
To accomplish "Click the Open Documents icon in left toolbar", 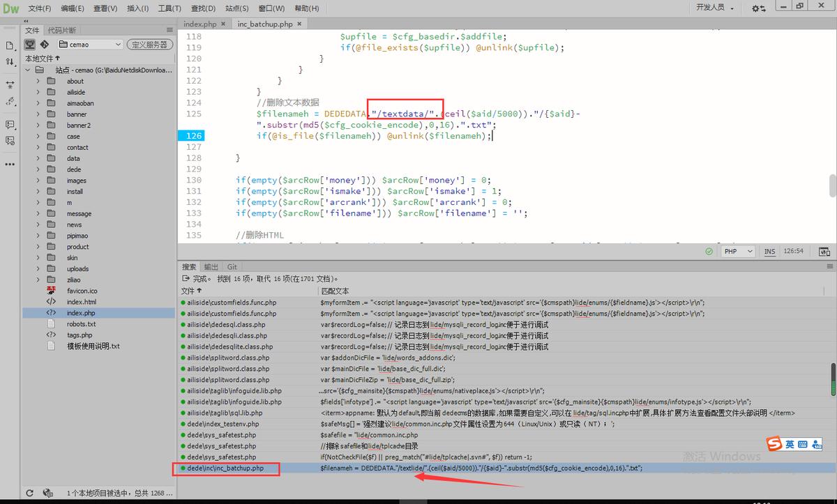I will pos(10,45).
